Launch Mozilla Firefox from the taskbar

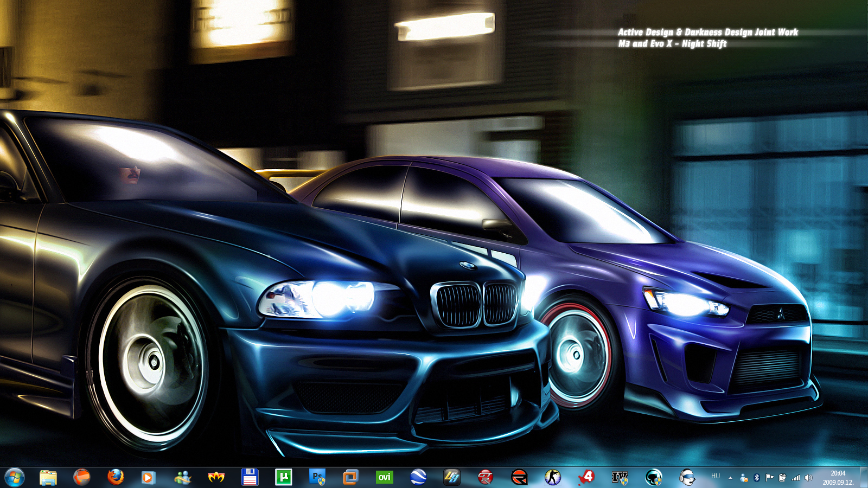[x=116, y=477]
